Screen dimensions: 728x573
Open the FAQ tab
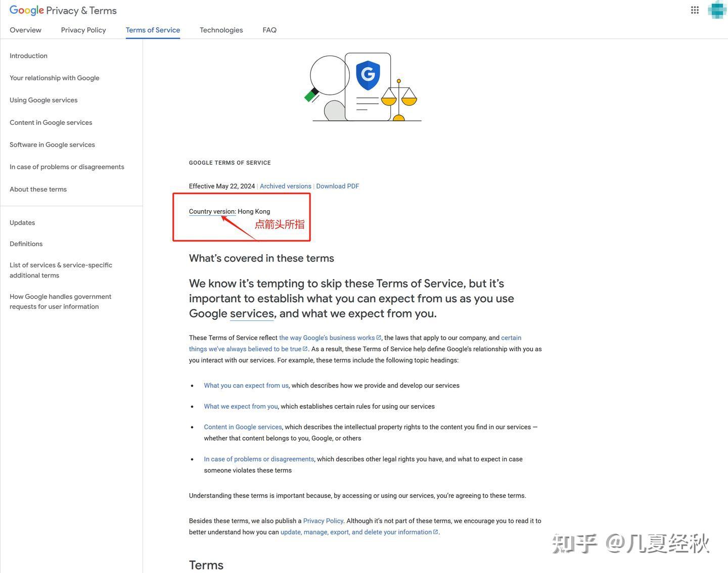(x=269, y=30)
